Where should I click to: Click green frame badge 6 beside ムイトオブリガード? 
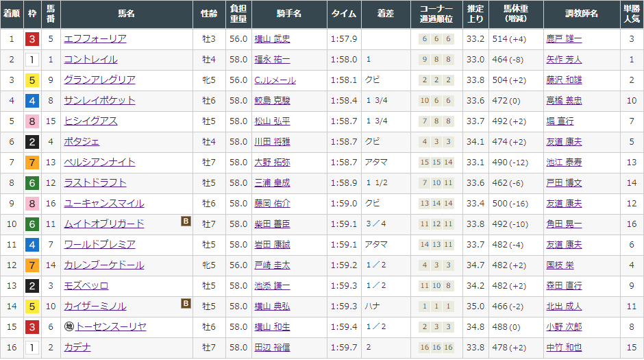32,224
